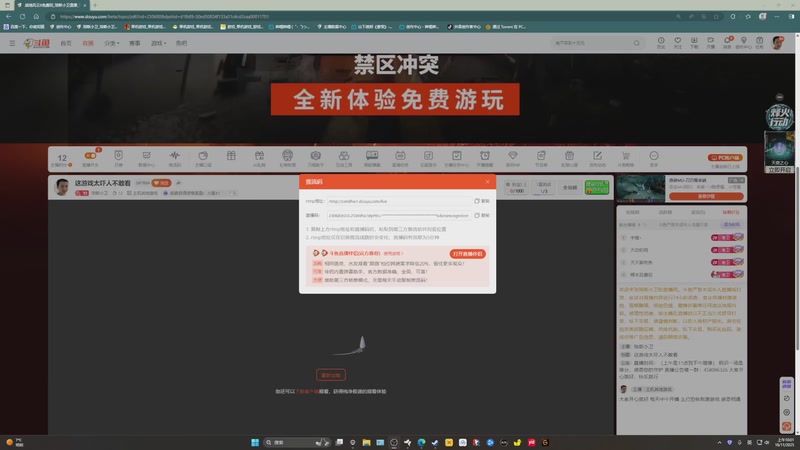Click the diamond icon in the streamer toolbar
The width and height of the screenshot is (800, 450).
pos(513,156)
